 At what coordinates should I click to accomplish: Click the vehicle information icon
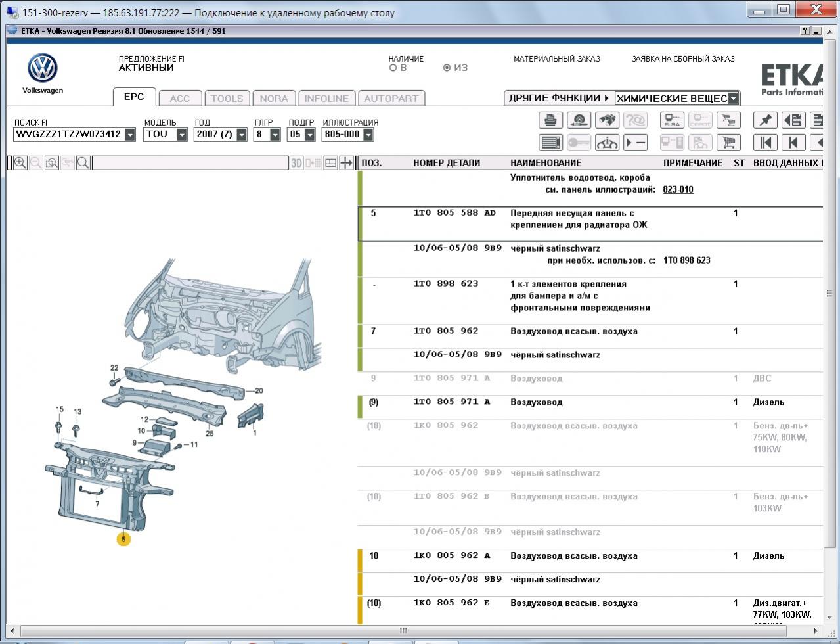point(608,143)
